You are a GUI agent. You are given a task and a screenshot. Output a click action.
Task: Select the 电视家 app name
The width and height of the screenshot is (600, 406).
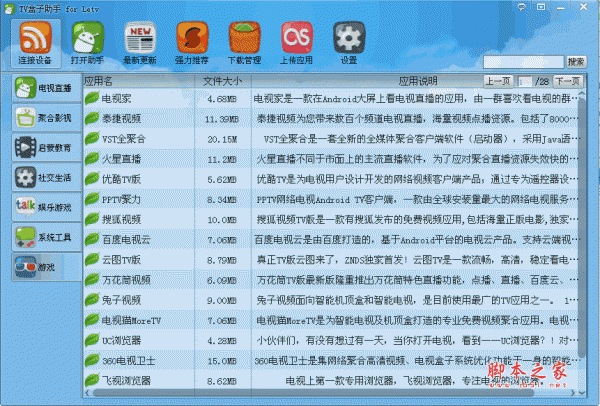[x=116, y=99]
